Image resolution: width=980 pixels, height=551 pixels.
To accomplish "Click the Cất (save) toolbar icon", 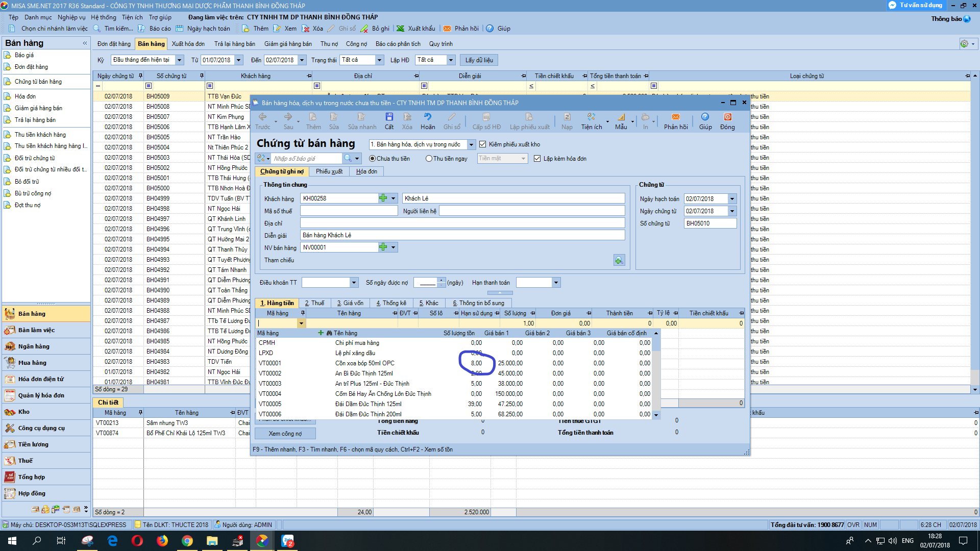I will click(389, 117).
